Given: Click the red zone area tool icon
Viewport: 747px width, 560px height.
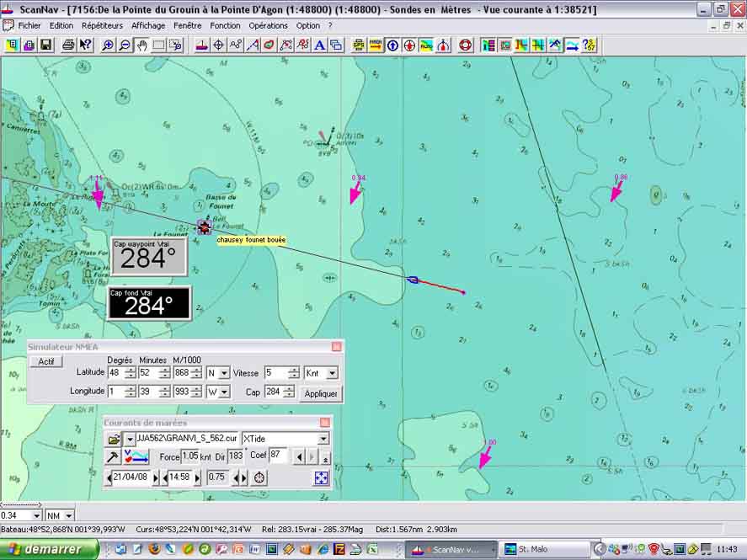Looking at the screenshot, I should click(x=269, y=45).
